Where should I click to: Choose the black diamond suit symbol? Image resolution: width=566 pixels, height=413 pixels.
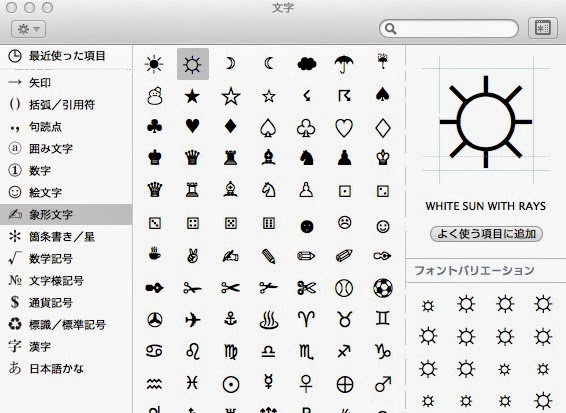tap(230, 126)
